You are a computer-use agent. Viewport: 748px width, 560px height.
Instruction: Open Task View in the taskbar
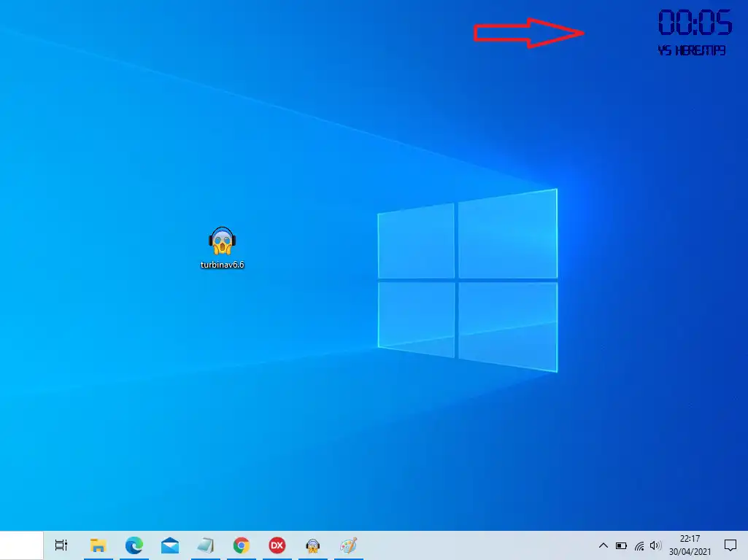[61, 545]
